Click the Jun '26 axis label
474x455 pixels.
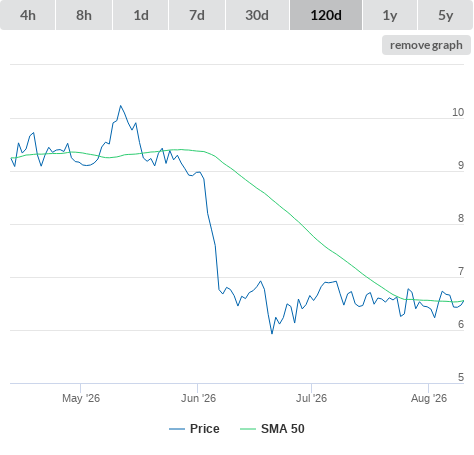click(198, 398)
